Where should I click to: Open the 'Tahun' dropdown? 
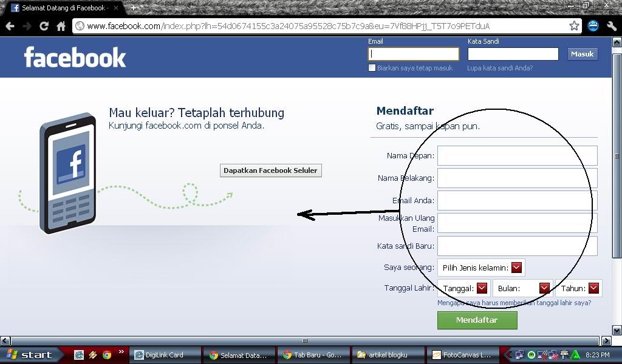coord(594,288)
